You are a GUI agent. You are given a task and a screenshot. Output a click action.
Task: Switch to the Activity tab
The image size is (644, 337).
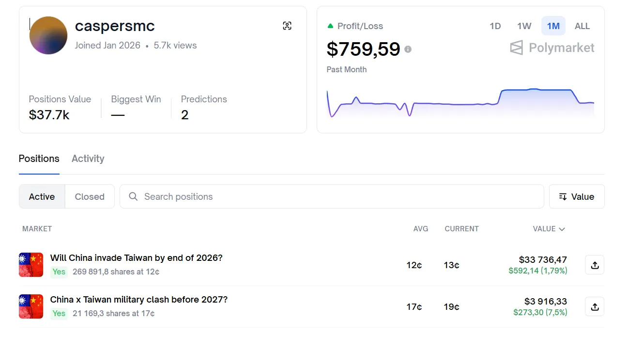click(x=88, y=159)
